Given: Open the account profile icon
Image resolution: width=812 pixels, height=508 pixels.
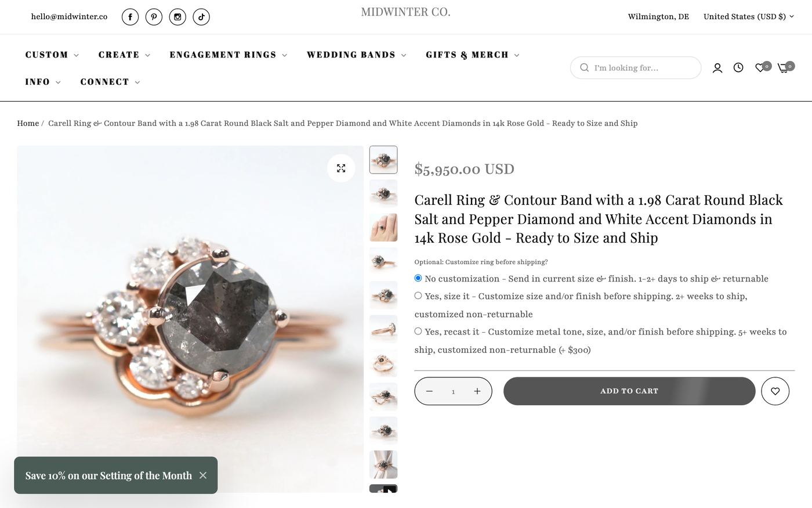Looking at the screenshot, I should pyautogui.click(x=717, y=68).
